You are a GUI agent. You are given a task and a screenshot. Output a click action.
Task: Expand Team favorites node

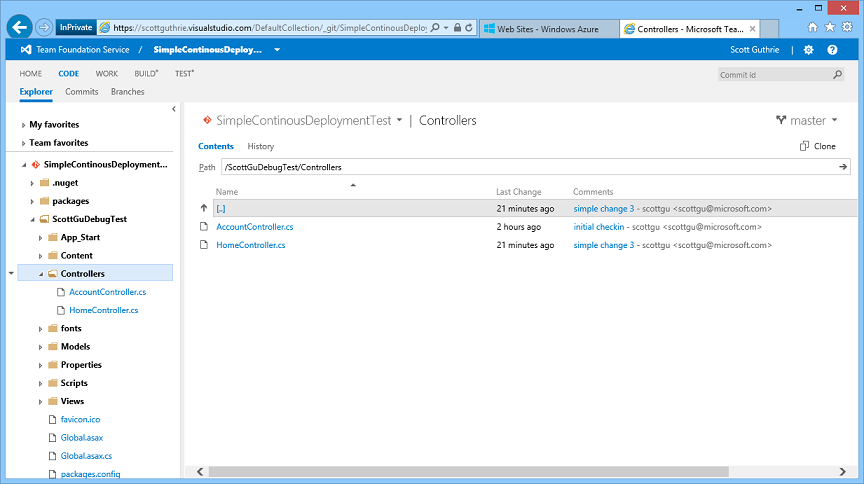pyautogui.click(x=23, y=143)
